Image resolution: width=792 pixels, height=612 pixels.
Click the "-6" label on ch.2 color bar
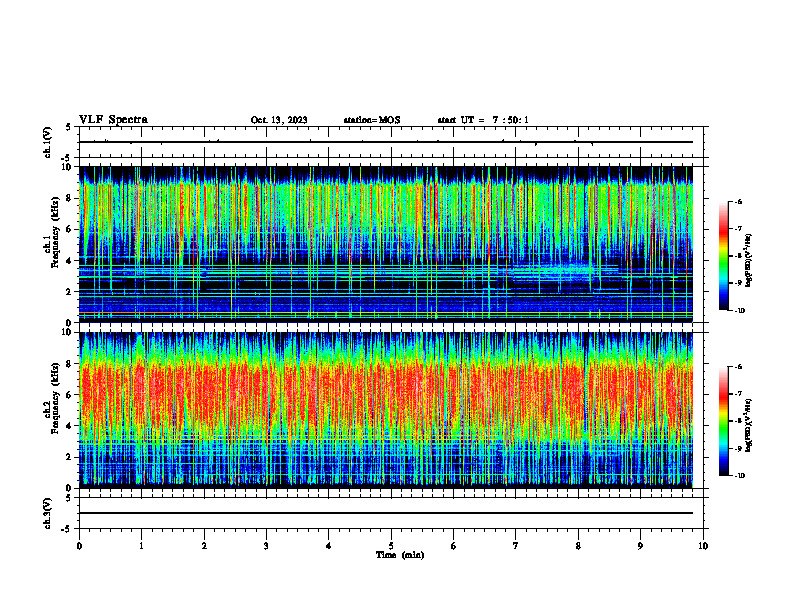click(738, 367)
